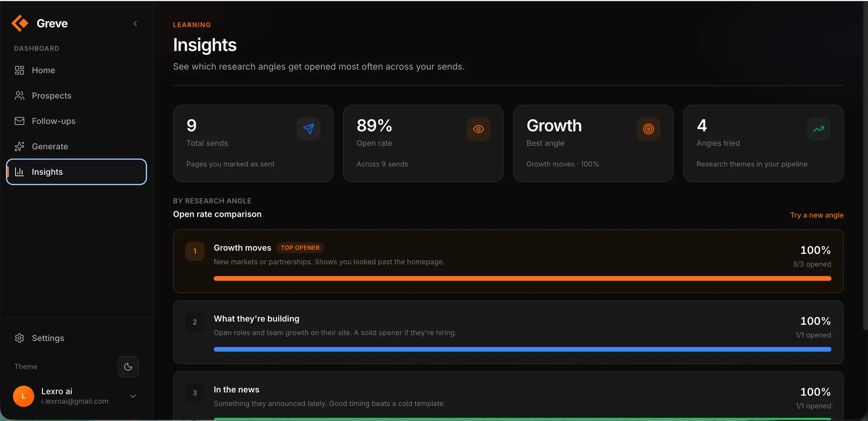Screen dimensions: 868x421
Task: Click the 89% open rate value
Action: tap(374, 125)
